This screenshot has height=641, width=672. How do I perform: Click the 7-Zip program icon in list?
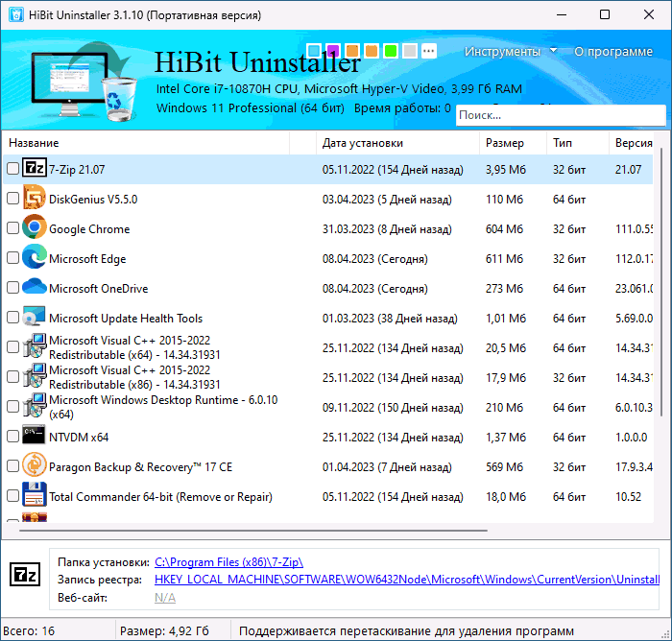click(35, 168)
